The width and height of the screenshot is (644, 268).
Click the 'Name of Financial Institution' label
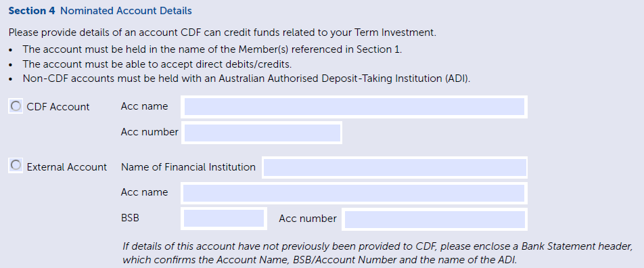[x=188, y=167]
